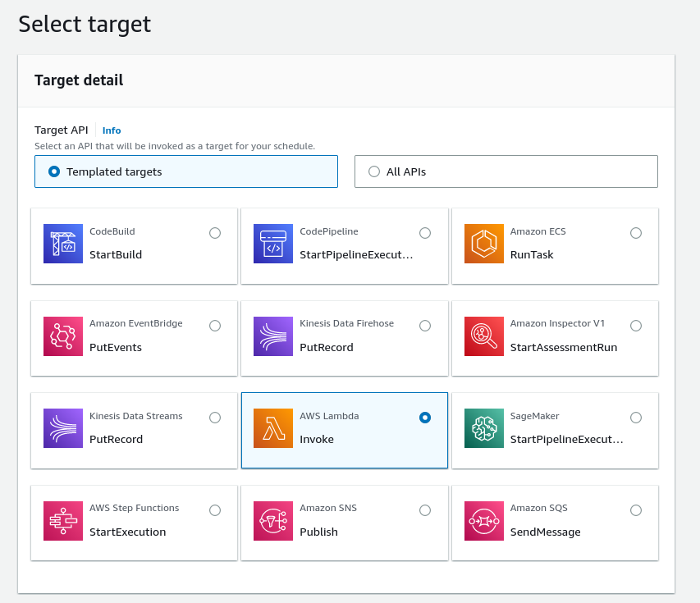Click the SageMaker service icon
This screenshot has width=700, height=603.
click(x=484, y=428)
